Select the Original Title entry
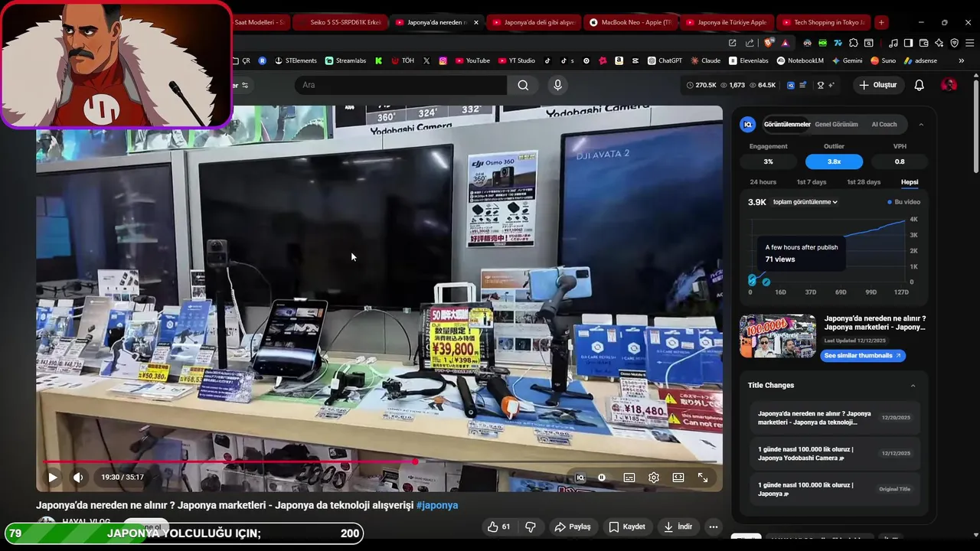Image resolution: width=980 pixels, height=551 pixels. [x=834, y=489]
